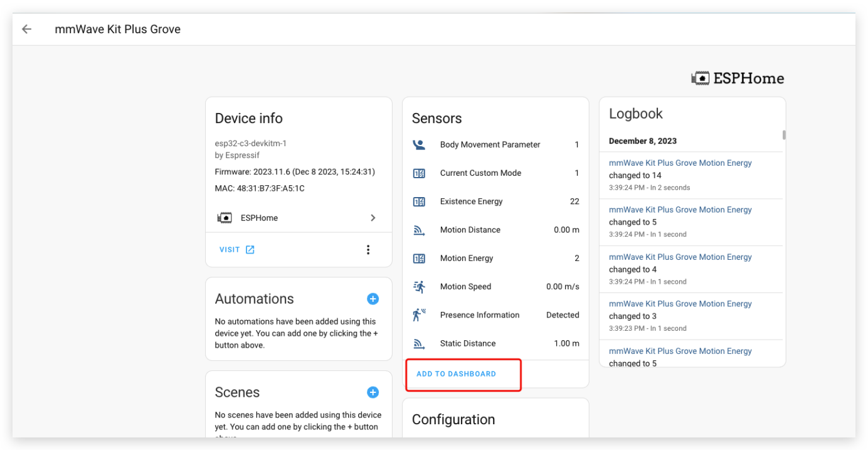Click the Existence Energy value 22
The image size is (868, 450).
[574, 202]
